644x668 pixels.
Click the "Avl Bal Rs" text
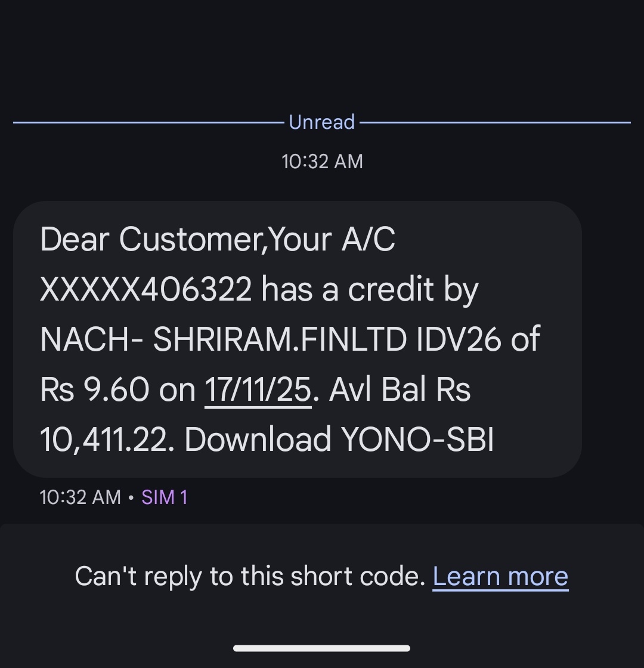[400, 390]
